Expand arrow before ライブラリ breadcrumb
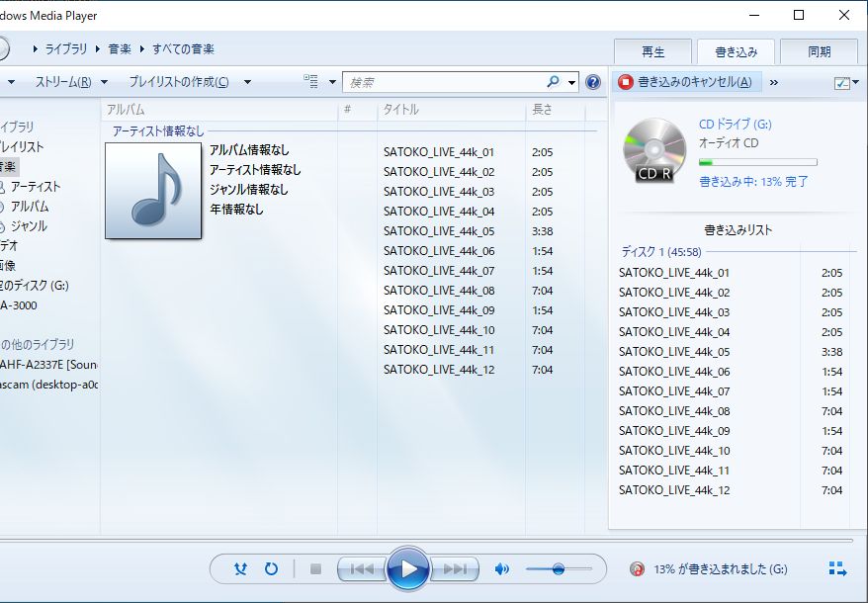The height and width of the screenshot is (603, 868). [x=35, y=48]
